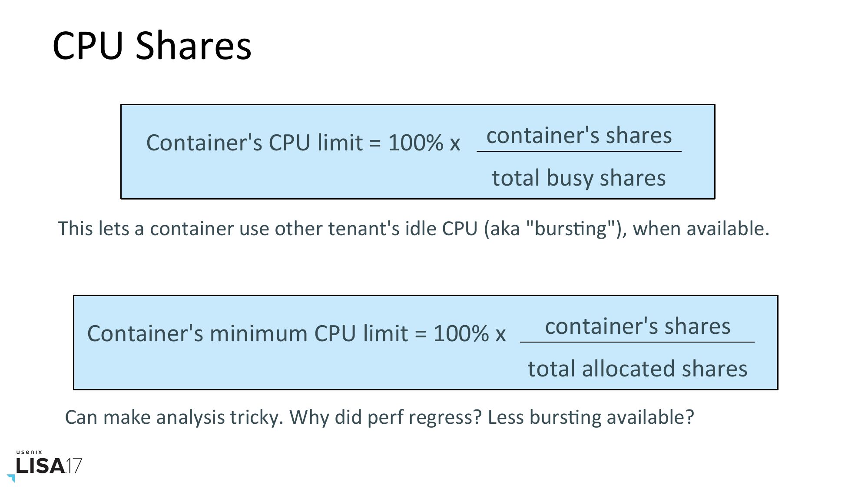Click the "CPU Shares" slide title

[x=152, y=45]
